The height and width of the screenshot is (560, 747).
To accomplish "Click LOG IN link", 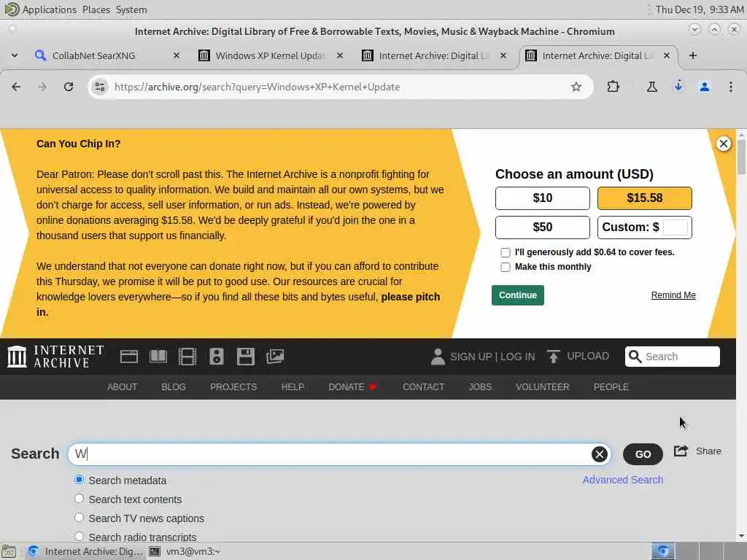I will coord(517,357).
